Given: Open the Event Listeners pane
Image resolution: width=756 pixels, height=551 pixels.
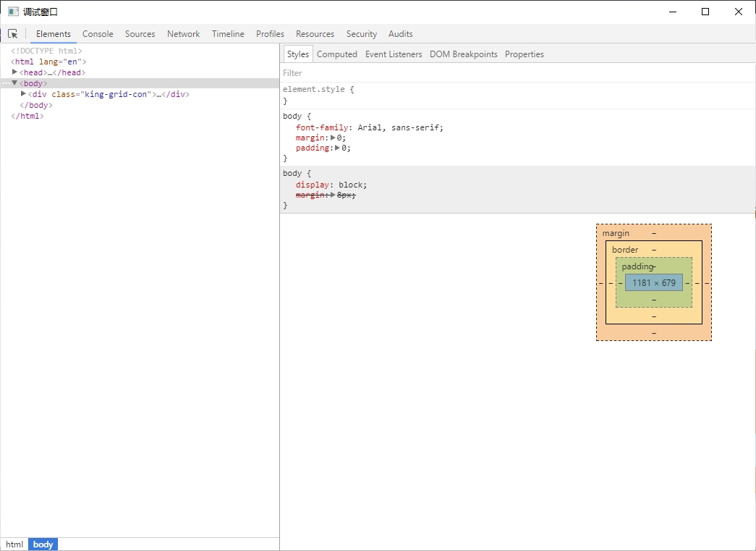Looking at the screenshot, I should click(393, 54).
